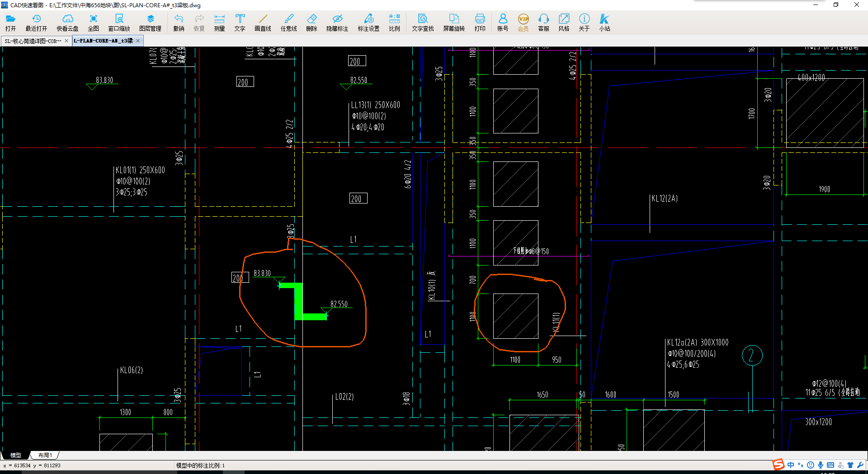Close the SL-核心筒墙详图 tab
The width and height of the screenshot is (868, 474).
[66, 41]
